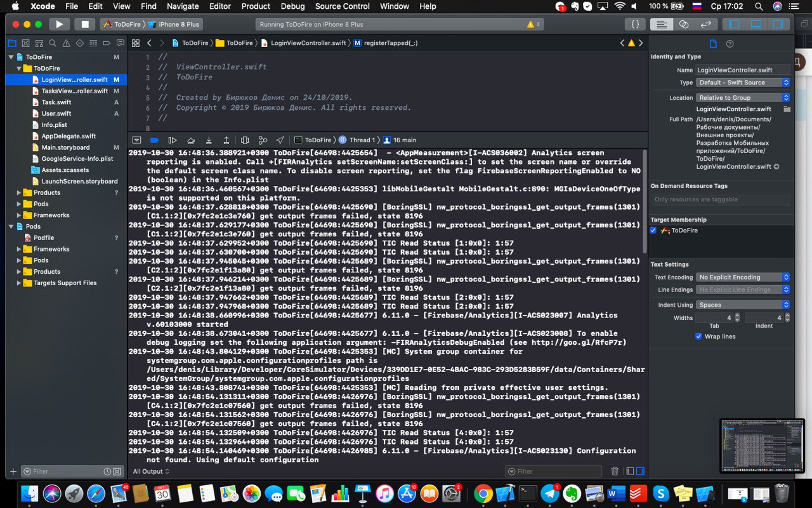Image resolution: width=812 pixels, height=508 pixels.
Task: Show the File inspector
Action: pos(713,44)
